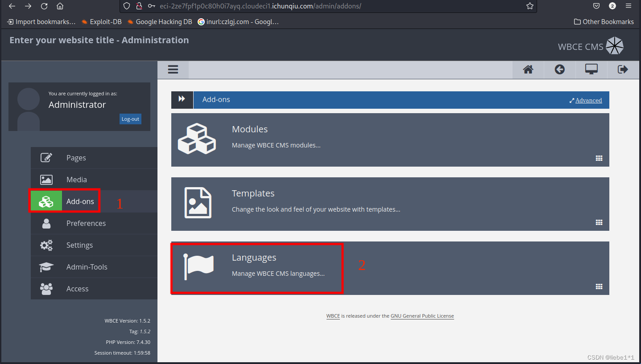Open the Advanced link

588,100
